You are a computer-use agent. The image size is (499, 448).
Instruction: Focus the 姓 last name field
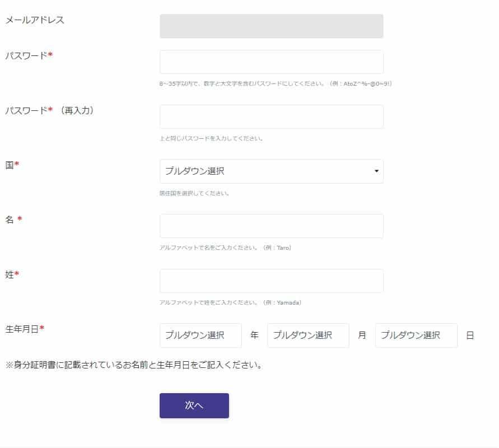click(x=271, y=281)
